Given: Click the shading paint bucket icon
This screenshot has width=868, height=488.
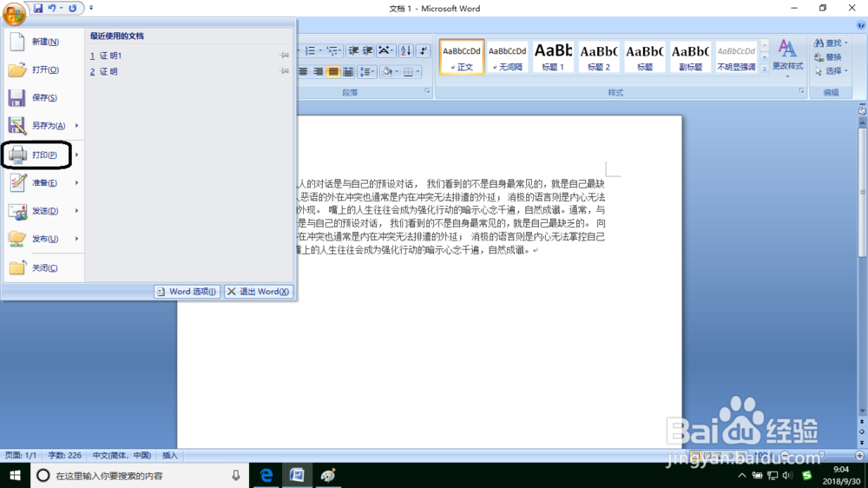Looking at the screenshot, I should [387, 71].
